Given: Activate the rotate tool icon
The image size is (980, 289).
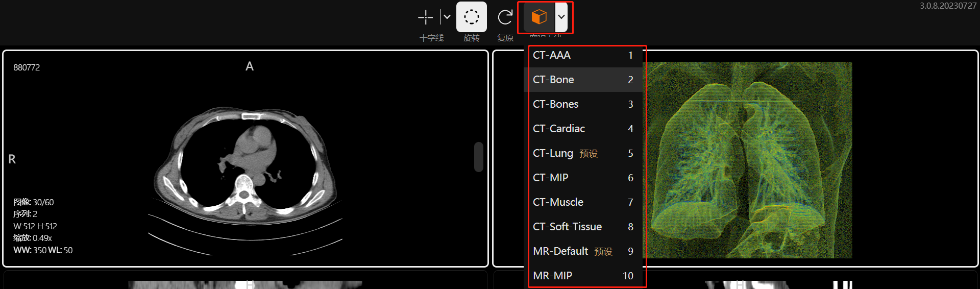Looking at the screenshot, I should tap(471, 17).
